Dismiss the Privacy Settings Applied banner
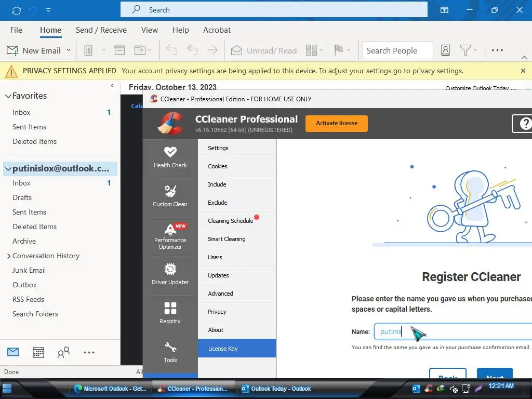This screenshot has width=532, height=399. 523,71
